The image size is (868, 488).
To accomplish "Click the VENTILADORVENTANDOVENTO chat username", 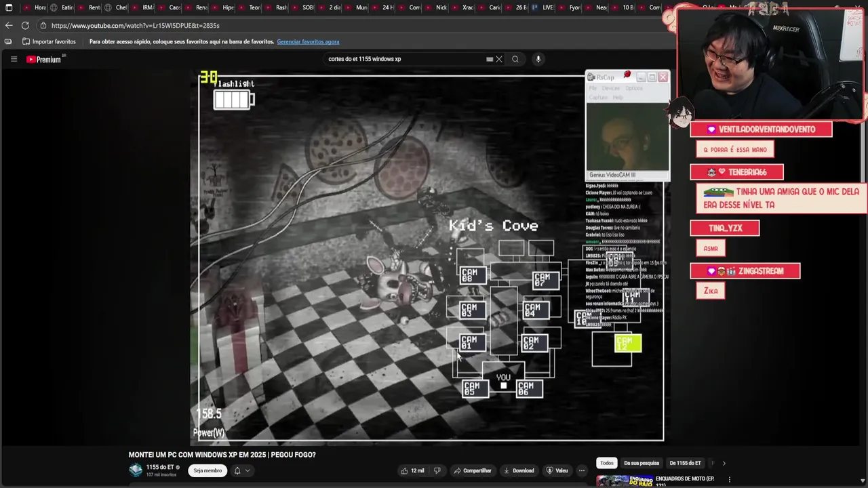I will (x=767, y=129).
